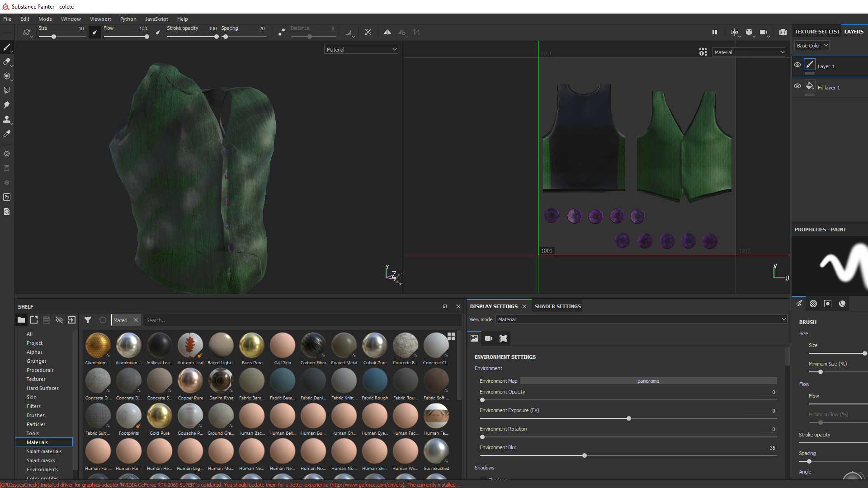Toggle the symmetry icon in toolbar
The image size is (868, 488).
(x=387, y=32)
